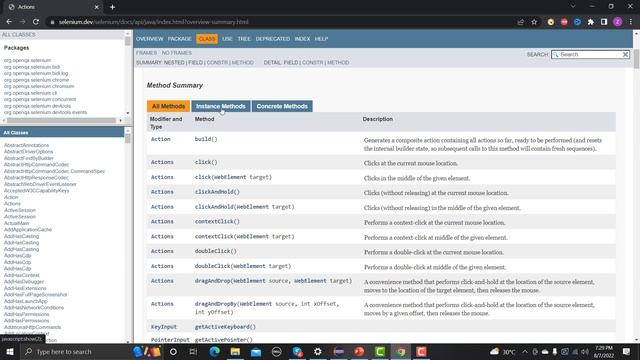Open the TREE navigation item
This screenshot has height=360, width=640.
click(x=244, y=39)
